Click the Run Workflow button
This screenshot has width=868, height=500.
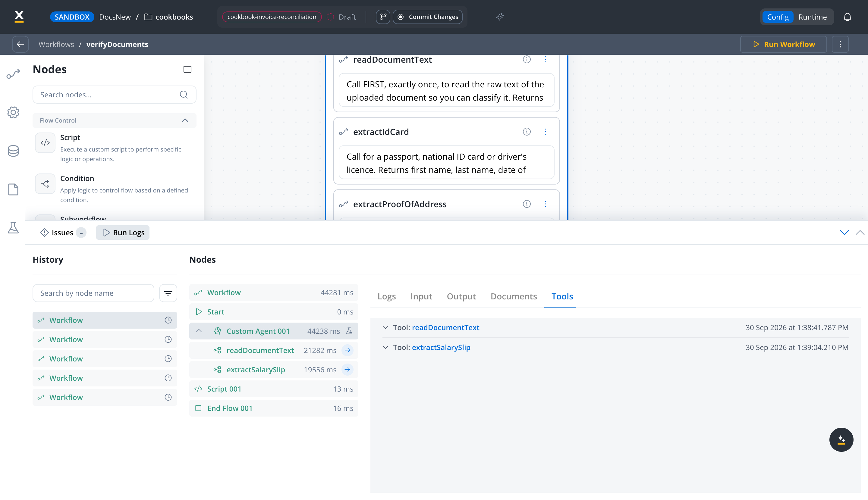tap(784, 44)
